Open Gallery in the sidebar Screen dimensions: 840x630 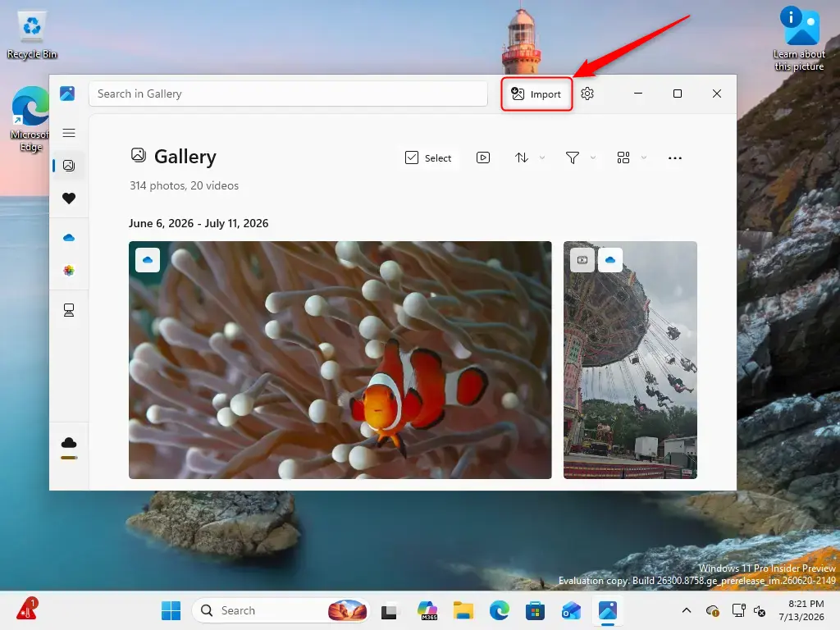[69, 166]
